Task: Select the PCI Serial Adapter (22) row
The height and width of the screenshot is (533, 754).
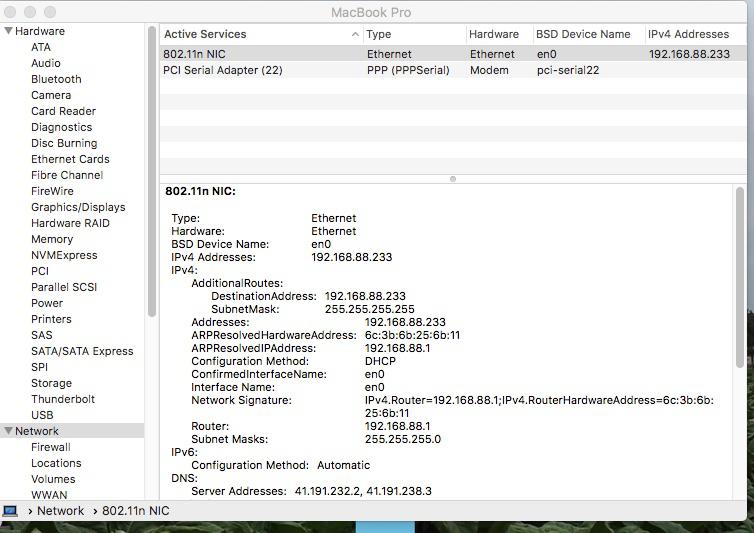Action: coord(453,70)
